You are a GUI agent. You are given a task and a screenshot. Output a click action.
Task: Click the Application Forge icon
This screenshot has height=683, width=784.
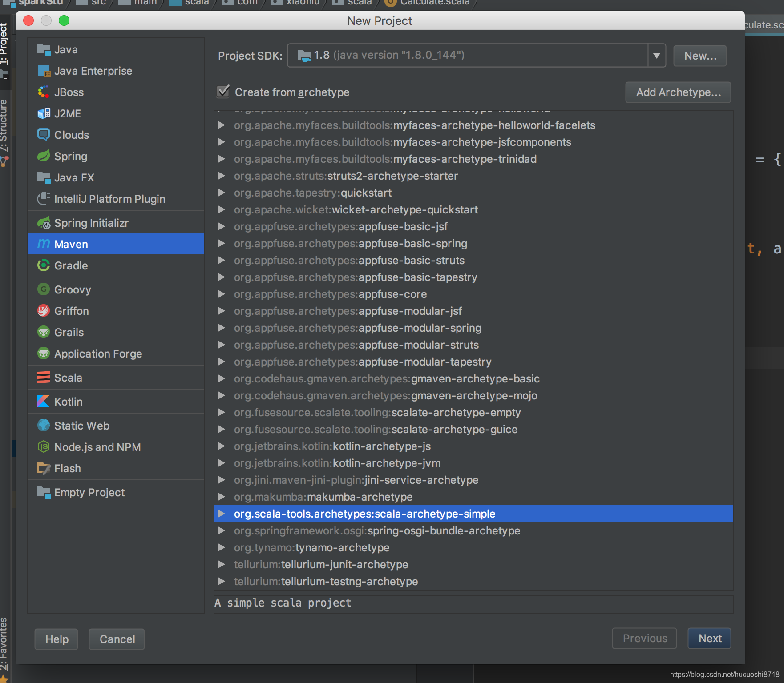pyautogui.click(x=44, y=354)
